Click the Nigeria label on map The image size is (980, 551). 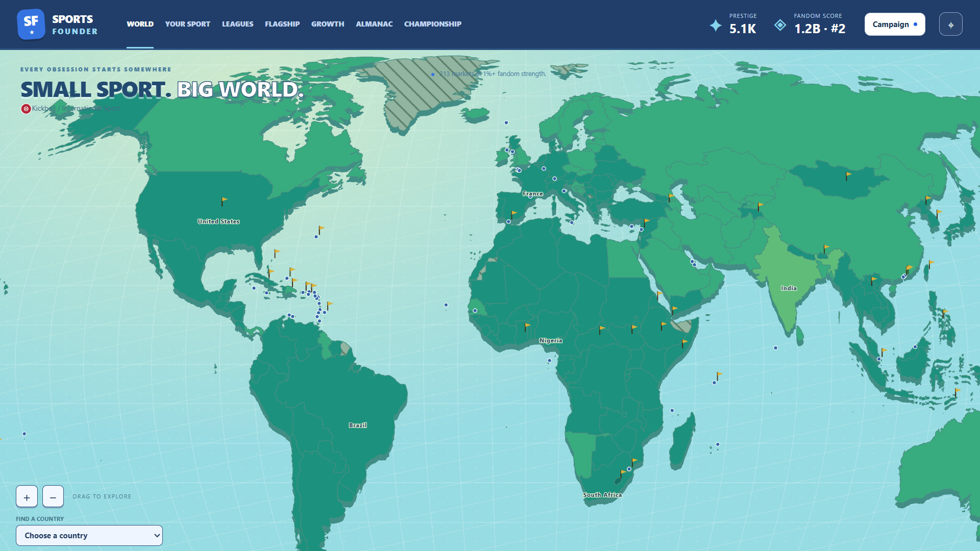[550, 340]
